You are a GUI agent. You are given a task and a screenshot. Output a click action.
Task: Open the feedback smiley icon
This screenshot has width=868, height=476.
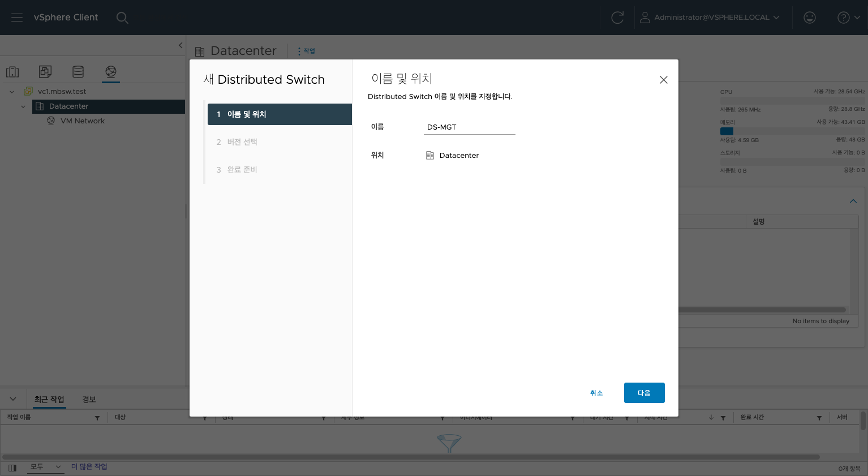(x=810, y=18)
